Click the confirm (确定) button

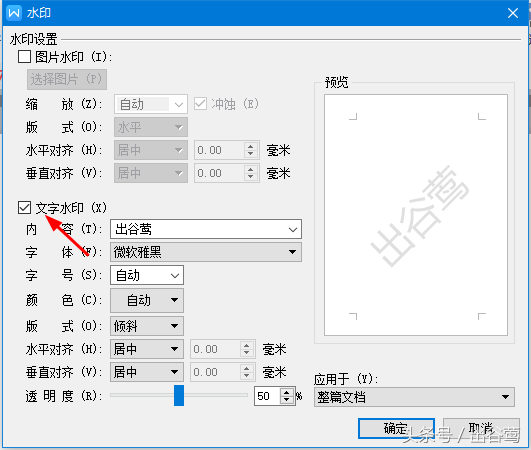pos(396,428)
